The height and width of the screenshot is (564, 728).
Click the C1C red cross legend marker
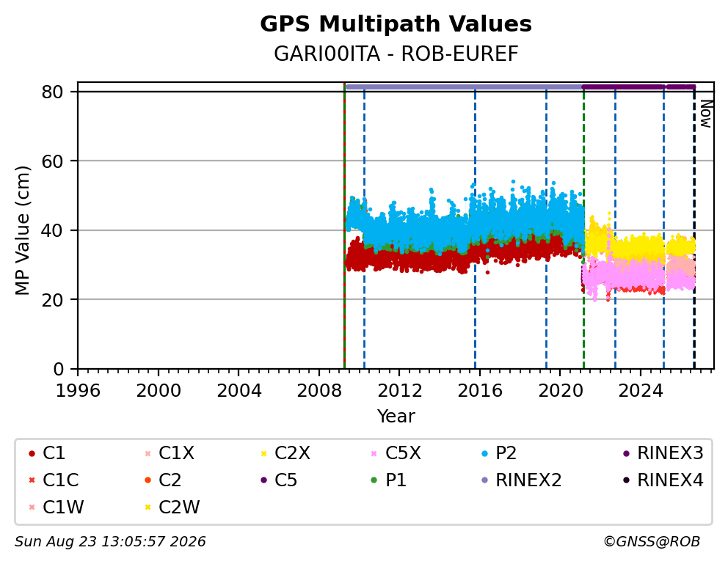coord(32,480)
